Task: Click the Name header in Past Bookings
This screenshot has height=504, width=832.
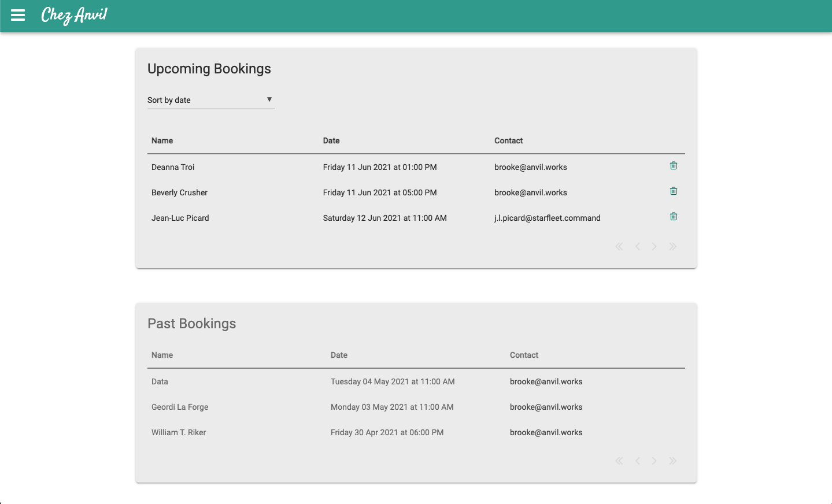Action: [x=162, y=355]
